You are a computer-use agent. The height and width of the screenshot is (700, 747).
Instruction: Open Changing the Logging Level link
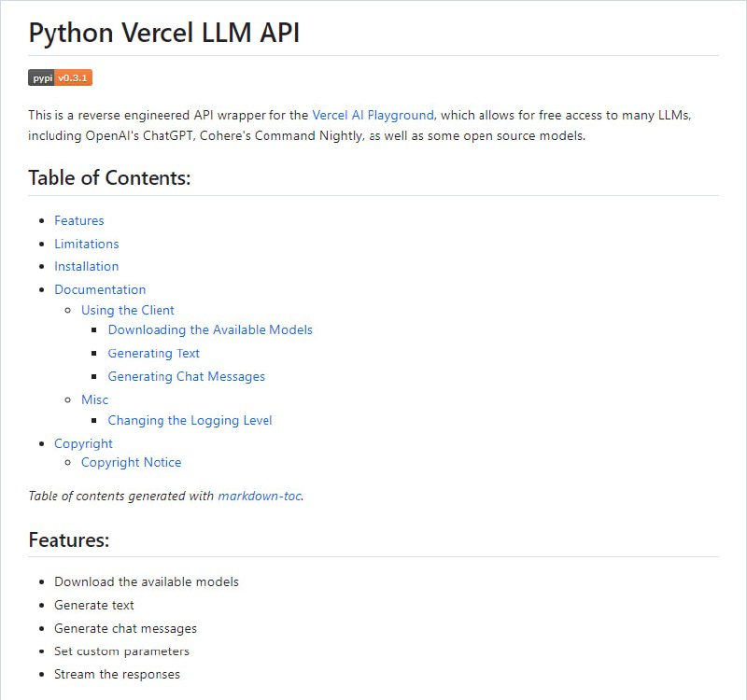pos(190,420)
